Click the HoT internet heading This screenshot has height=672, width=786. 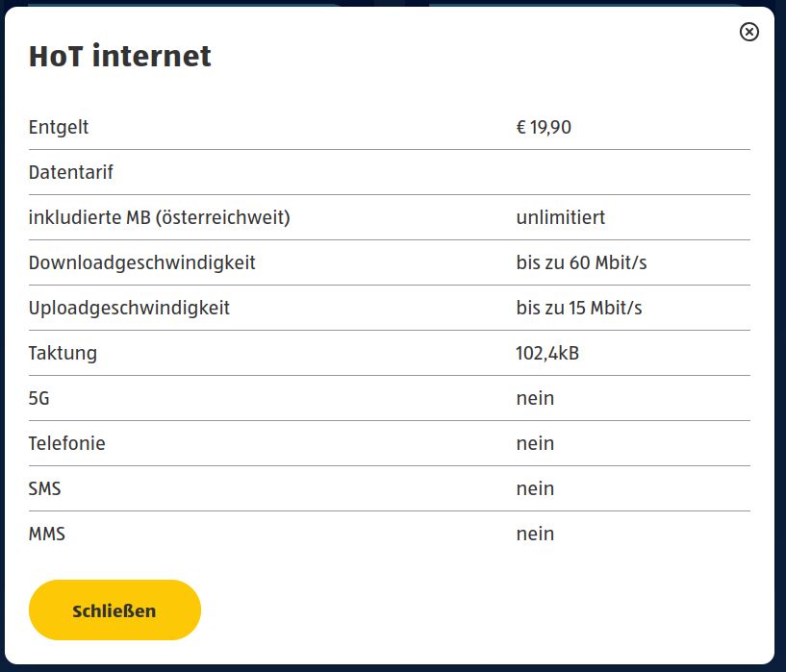tap(120, 56)
